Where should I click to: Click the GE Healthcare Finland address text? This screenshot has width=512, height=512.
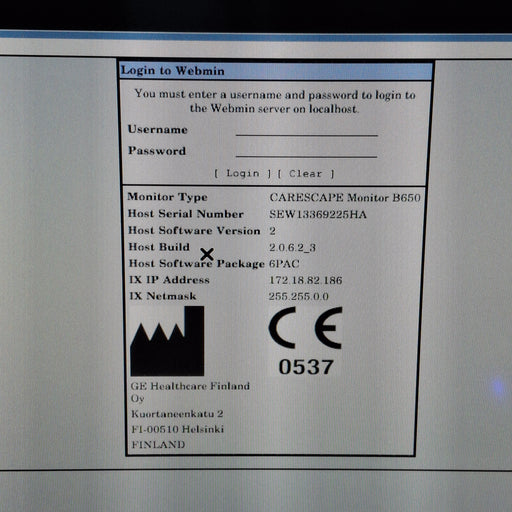pos(190,415)
